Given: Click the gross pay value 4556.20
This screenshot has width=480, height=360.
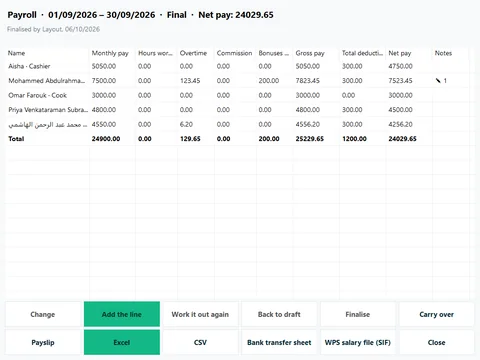Looking at the screenshot, I should point(308,124).
